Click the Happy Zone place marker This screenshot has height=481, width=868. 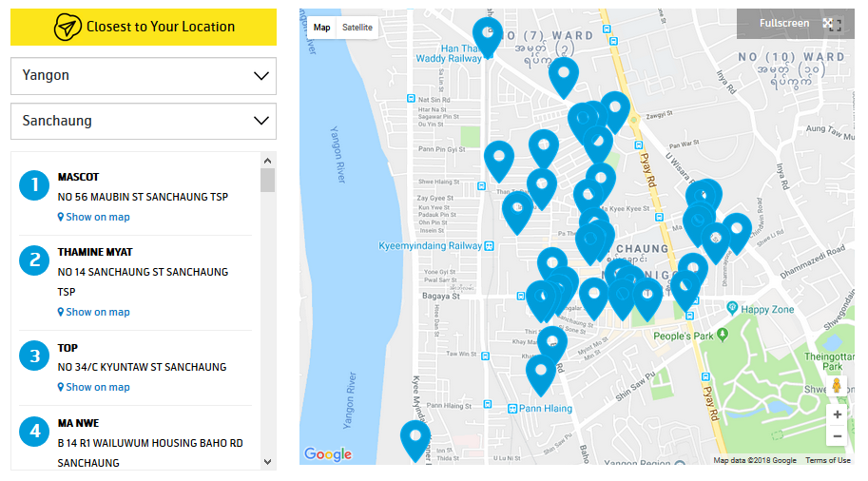(x=732, y=307)
